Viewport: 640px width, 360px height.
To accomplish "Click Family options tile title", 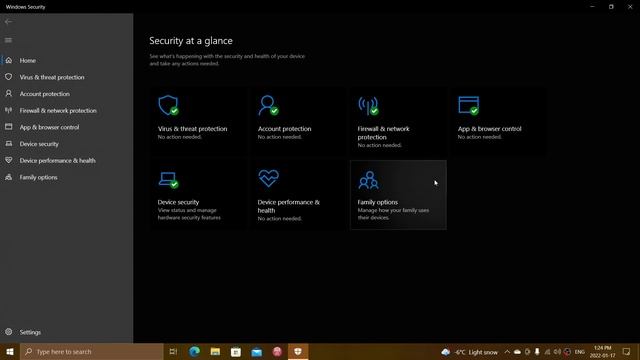I will (x=378, y=202).
